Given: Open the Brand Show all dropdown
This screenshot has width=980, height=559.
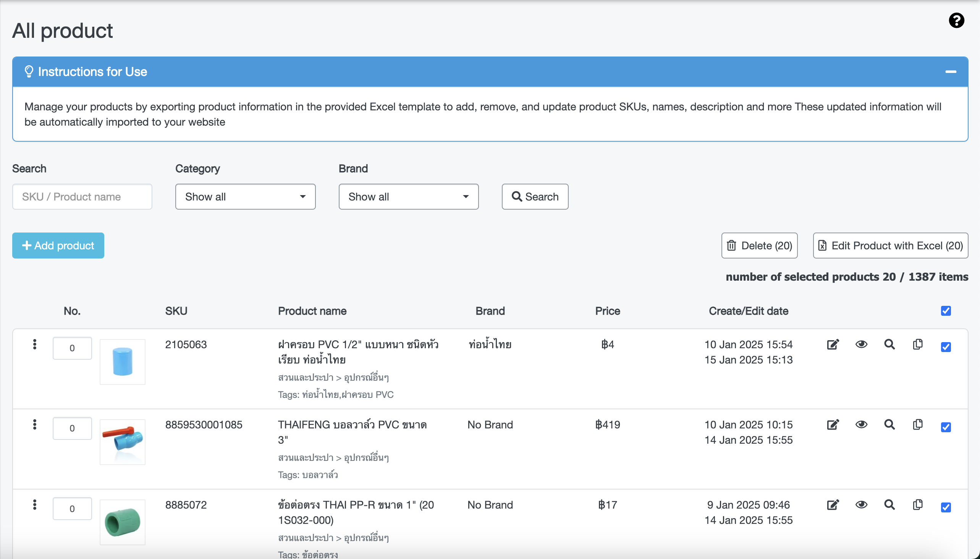Looking at the screenshot, I should pos(409,197).
